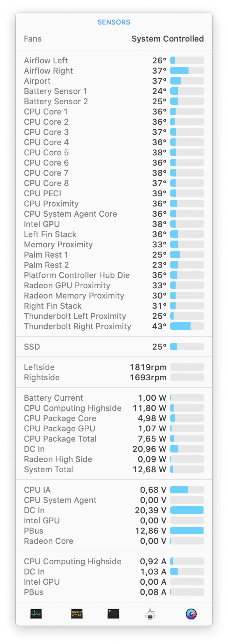Open the System Controlled fan mode
Viewport: 228px width, 644px height.
[167, 39]
